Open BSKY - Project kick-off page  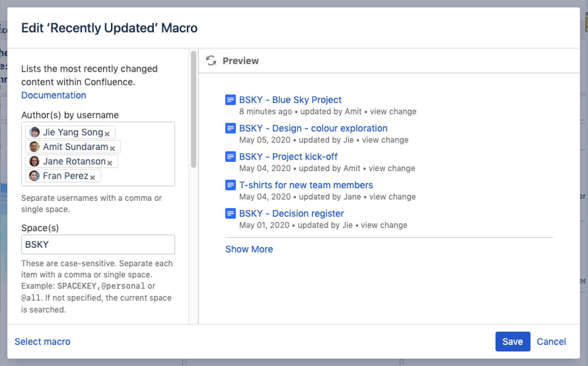[x=288, y=157]
